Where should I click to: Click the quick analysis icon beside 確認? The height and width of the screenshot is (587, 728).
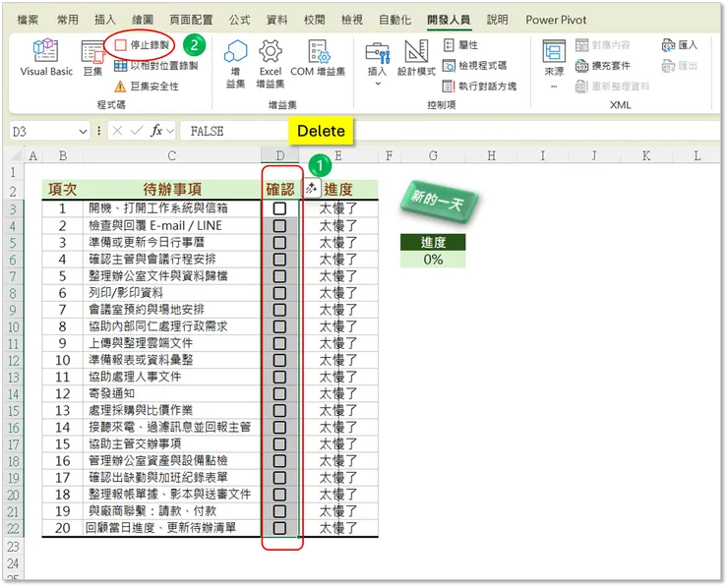312,189
